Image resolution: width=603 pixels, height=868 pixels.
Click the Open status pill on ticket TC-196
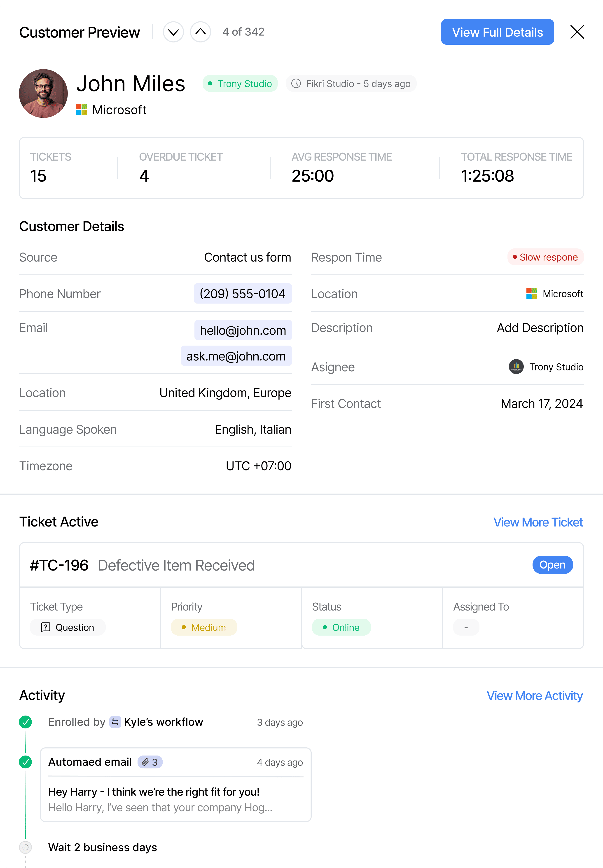(552, 565)
